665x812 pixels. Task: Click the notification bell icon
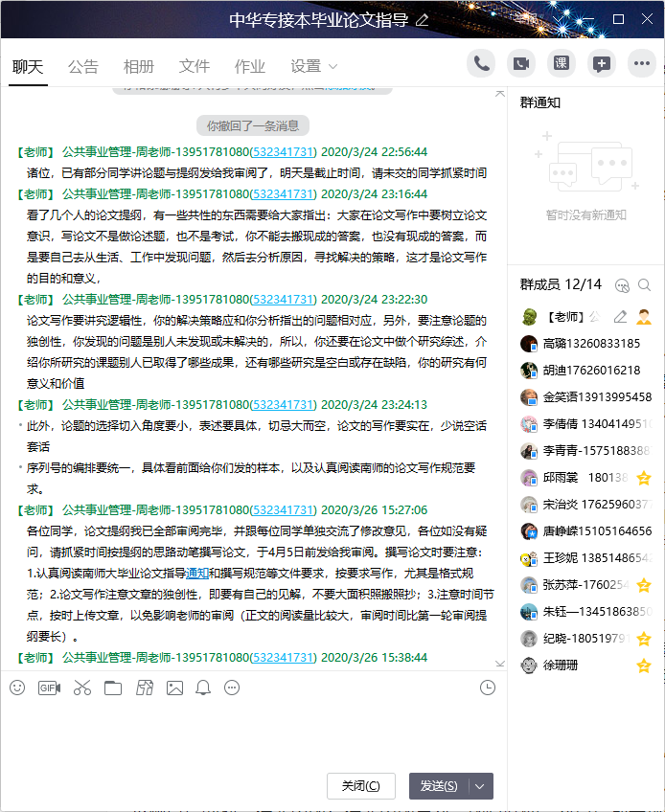point(203,688)
